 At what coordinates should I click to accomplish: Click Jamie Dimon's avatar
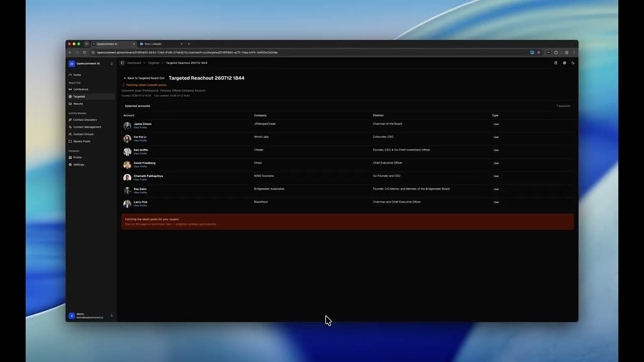[x=127, y=126]
